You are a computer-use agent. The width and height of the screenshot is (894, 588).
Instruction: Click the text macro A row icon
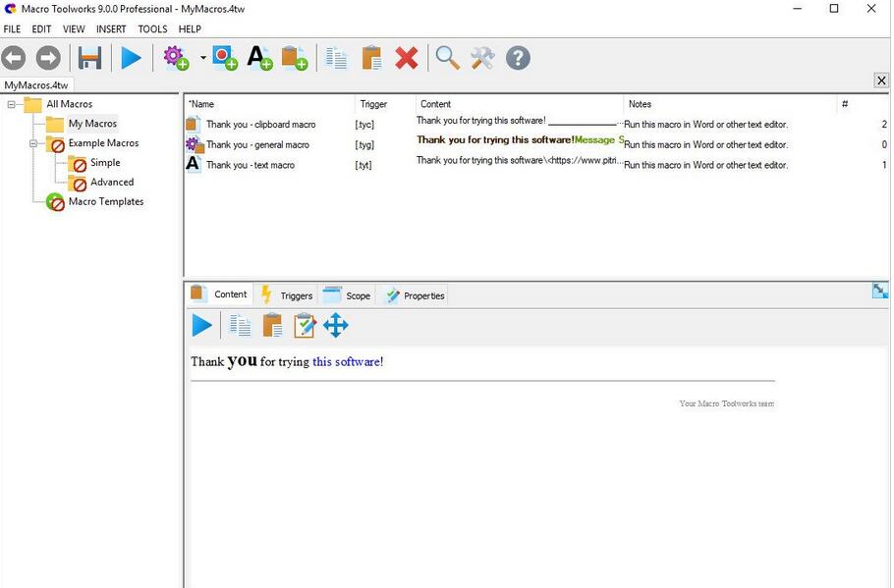coord(194,164)
